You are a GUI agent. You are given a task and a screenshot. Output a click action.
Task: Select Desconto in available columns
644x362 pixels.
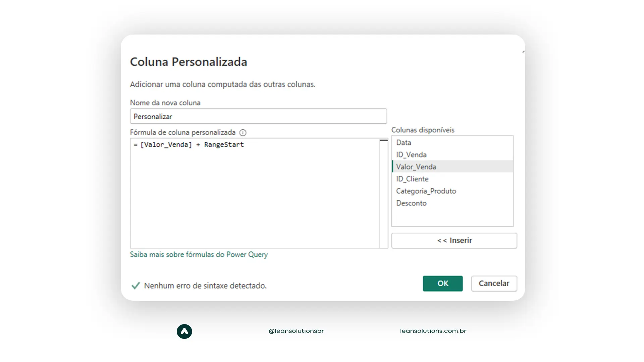[452, 203]
